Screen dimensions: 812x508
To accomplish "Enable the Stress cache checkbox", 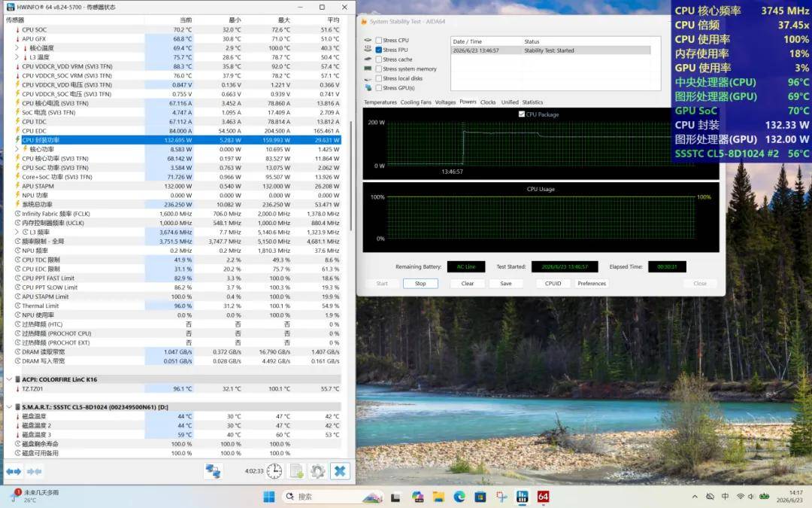I will tap(378, 59).
